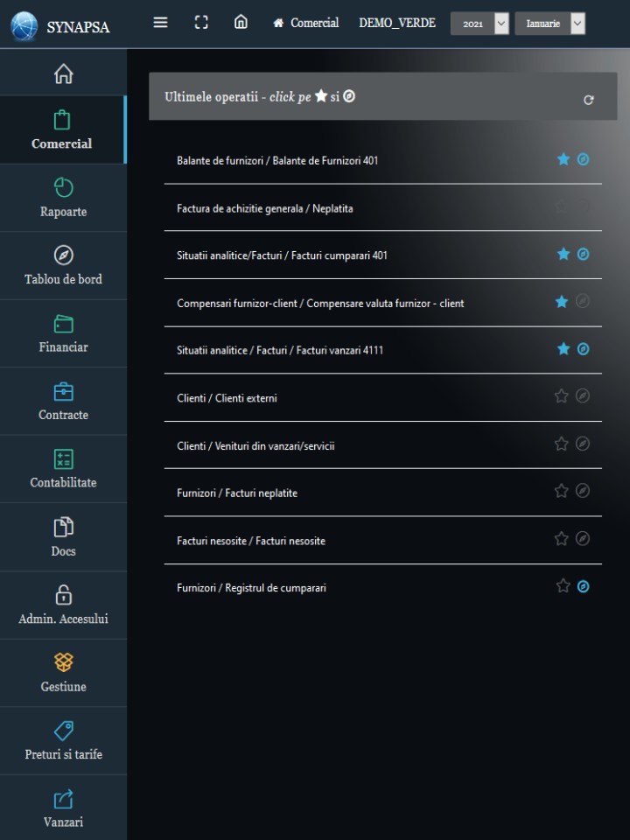Open Vanzari share icon
Image resolution: width=630 pixels, height=840 pixels.
pyautogui.click(x=63, y=799)
